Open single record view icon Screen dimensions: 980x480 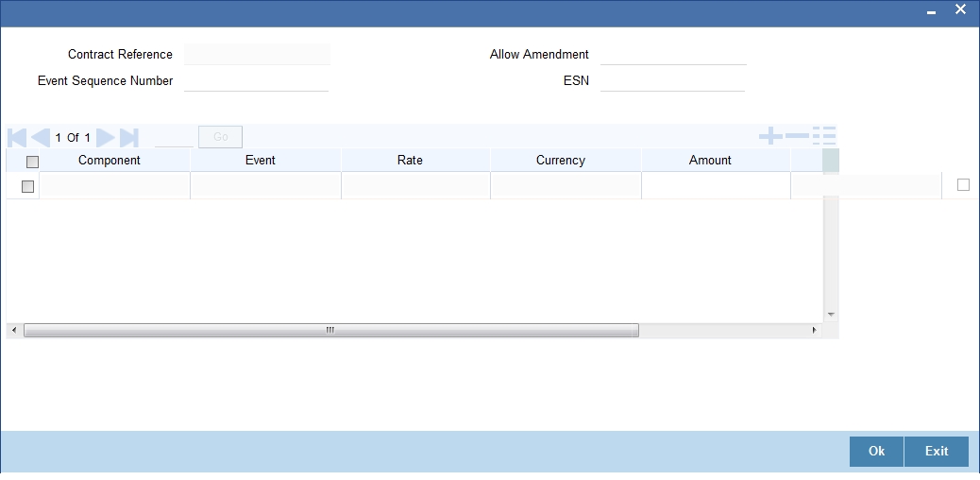click(x=824, y=136)
